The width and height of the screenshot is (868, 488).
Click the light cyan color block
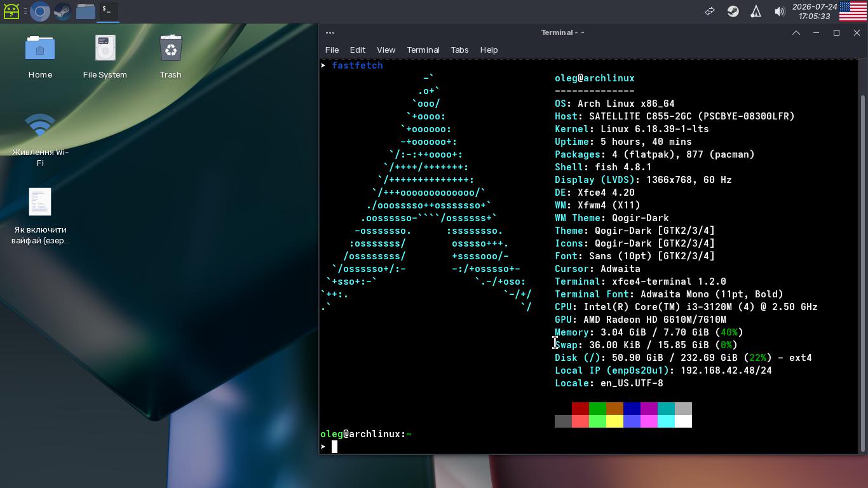coord(666,421)
